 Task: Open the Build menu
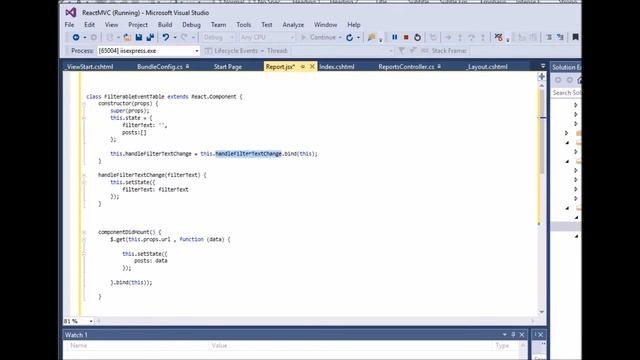[x=165, y=25]
